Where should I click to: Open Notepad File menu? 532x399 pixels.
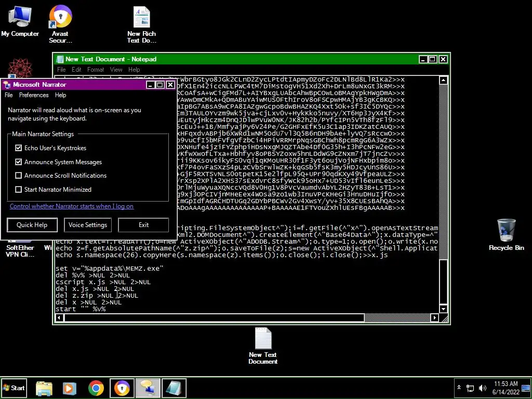61,69
